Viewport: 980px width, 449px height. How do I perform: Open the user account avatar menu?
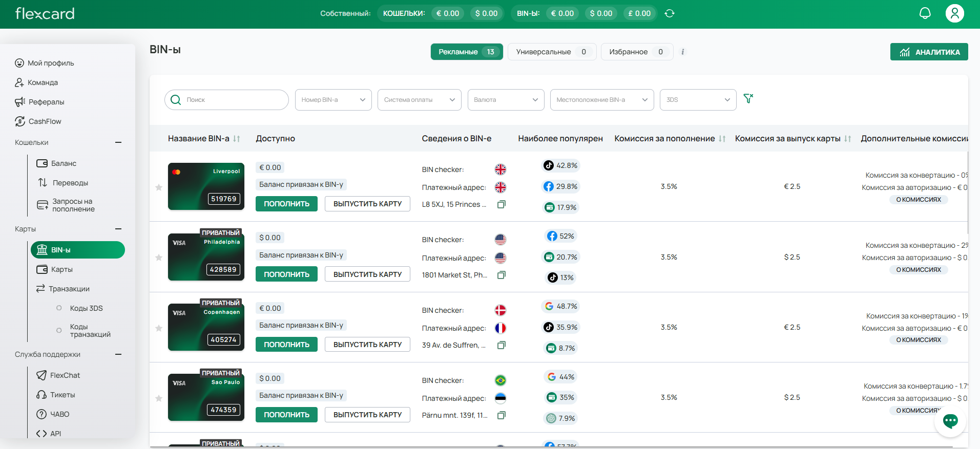pos(954,13)
